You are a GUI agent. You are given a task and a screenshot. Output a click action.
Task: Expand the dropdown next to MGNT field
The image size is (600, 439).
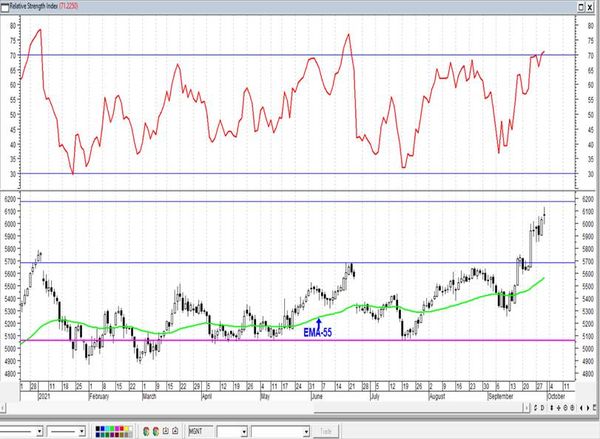pos(244,432)
